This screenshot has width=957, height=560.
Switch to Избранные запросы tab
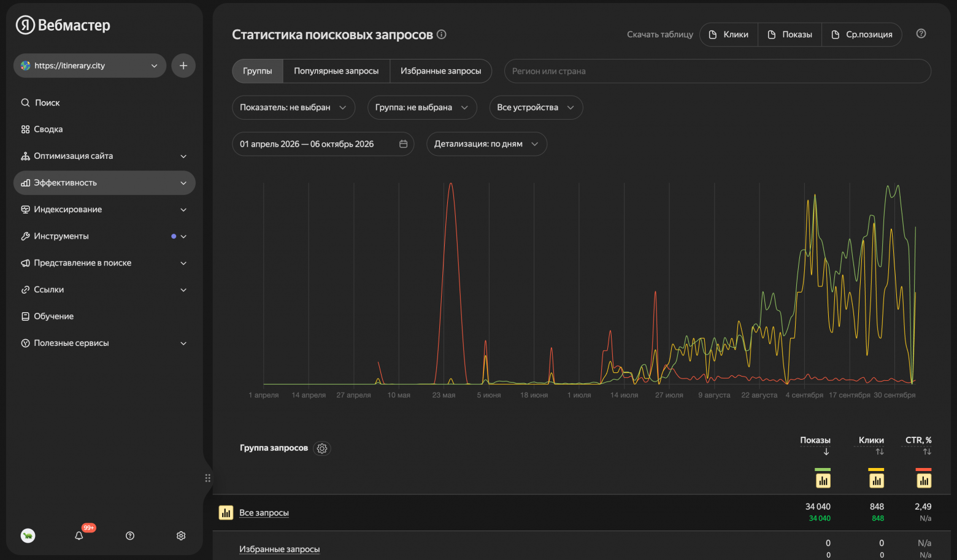[440, 71]
